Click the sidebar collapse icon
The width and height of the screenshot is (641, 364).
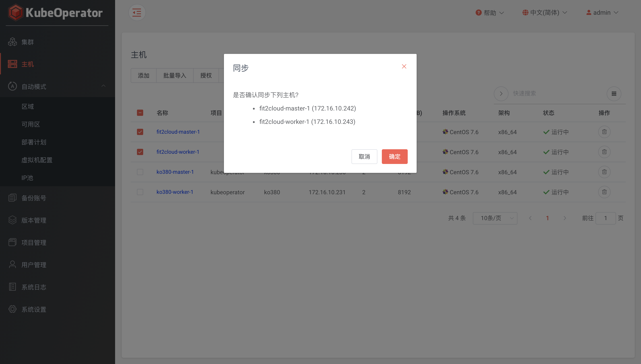click(137, 12)
